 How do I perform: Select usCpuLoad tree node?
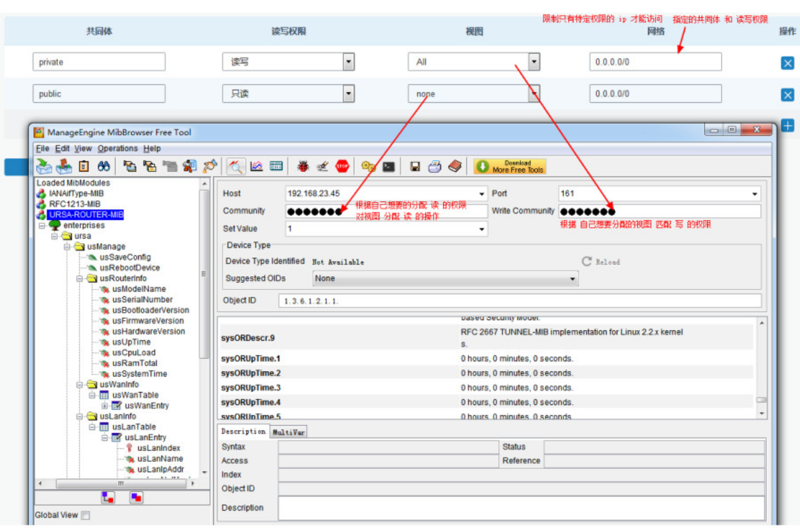click(134, 353)
